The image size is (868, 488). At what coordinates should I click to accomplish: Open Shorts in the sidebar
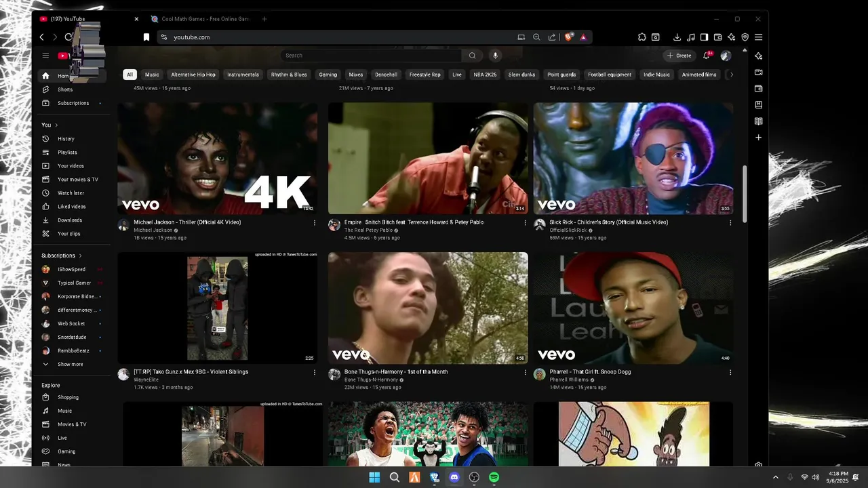[x=65, y=89]
